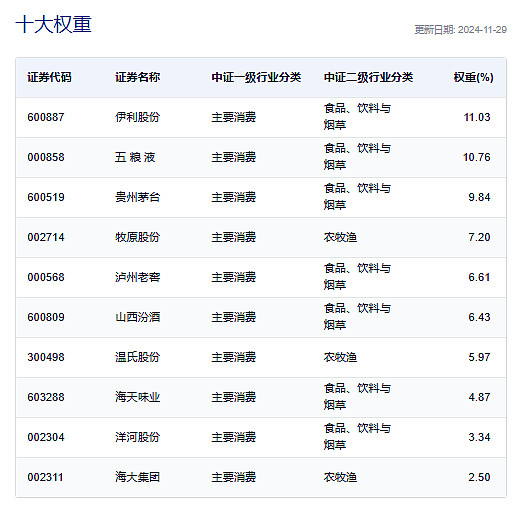Click 主要消费 in the 伊利股份 row
The image size is (517, 510).
234,117
